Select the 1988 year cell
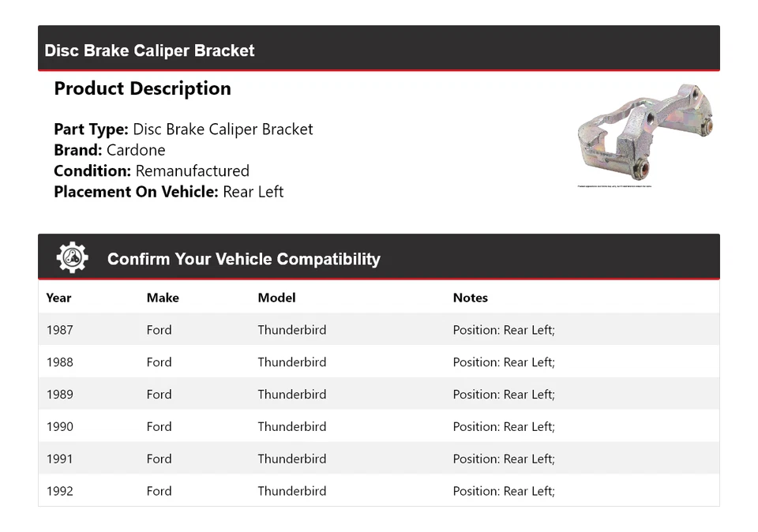 [59, 362]
